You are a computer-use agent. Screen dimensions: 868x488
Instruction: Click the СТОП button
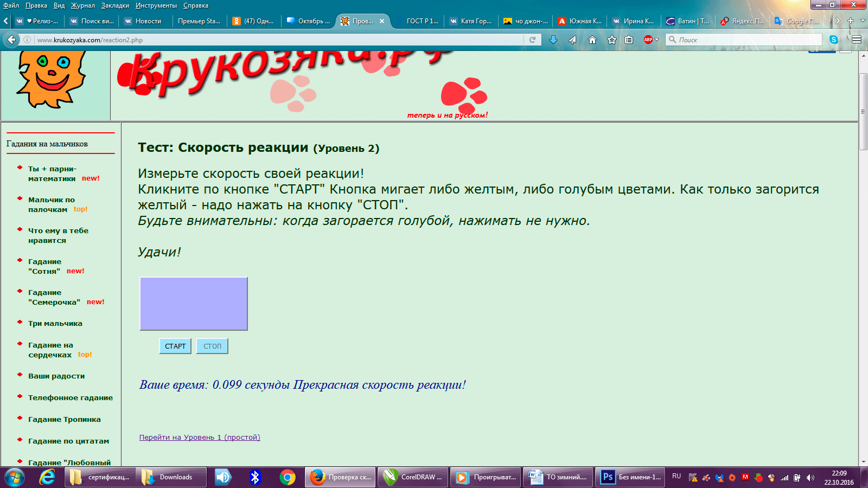212,346
